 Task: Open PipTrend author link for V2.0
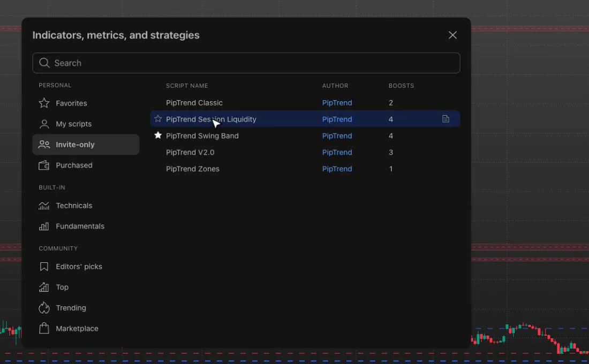pos(337,152)
